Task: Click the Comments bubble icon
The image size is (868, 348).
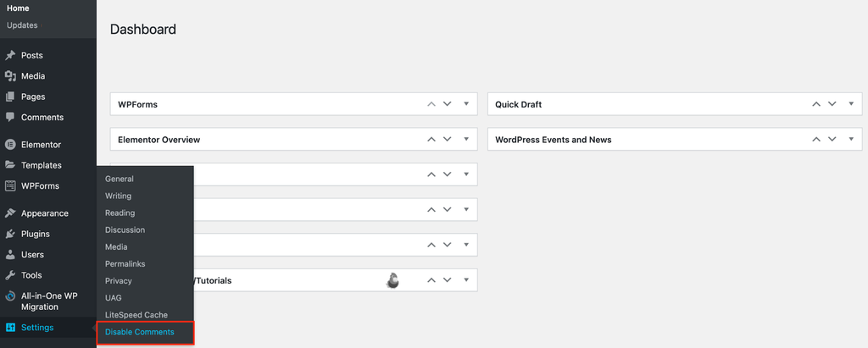Action: point(10,118)
